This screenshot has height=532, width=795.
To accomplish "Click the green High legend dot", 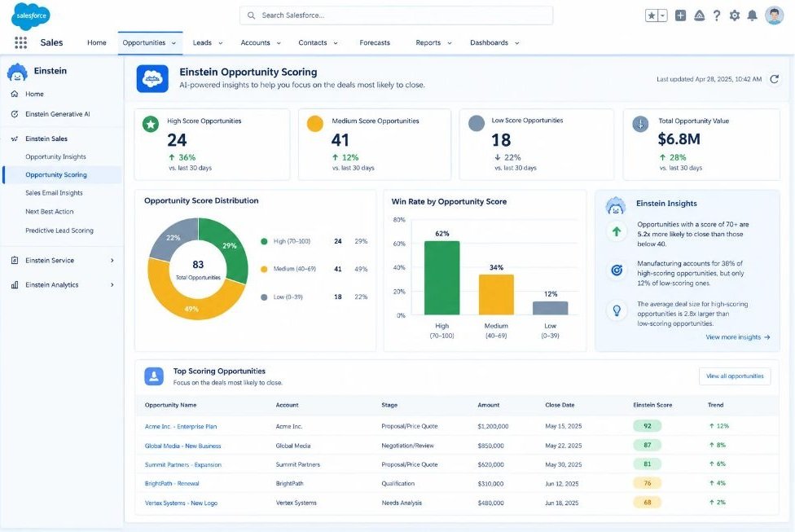I will 264,241.
